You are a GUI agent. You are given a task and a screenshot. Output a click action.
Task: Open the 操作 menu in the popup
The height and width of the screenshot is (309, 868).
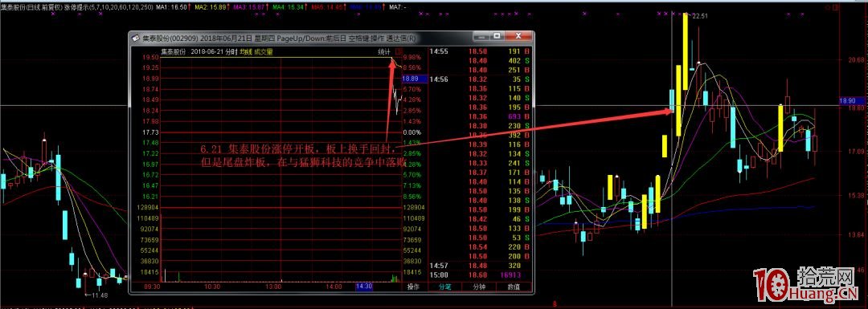point(414,287)
